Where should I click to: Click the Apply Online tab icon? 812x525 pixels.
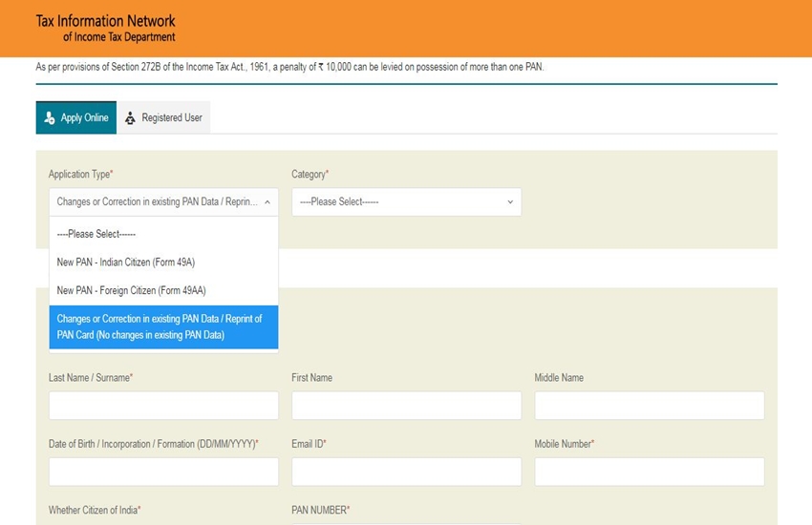(50, 118)
